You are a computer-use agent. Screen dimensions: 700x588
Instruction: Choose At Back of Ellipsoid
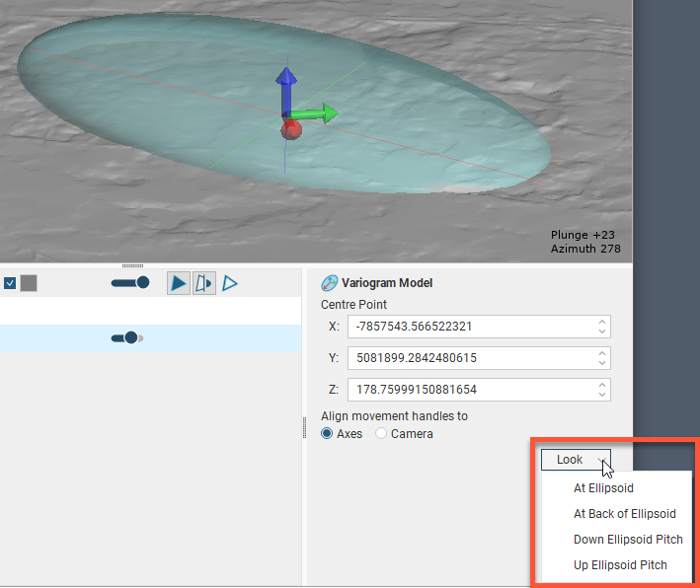tap(625, 514)
